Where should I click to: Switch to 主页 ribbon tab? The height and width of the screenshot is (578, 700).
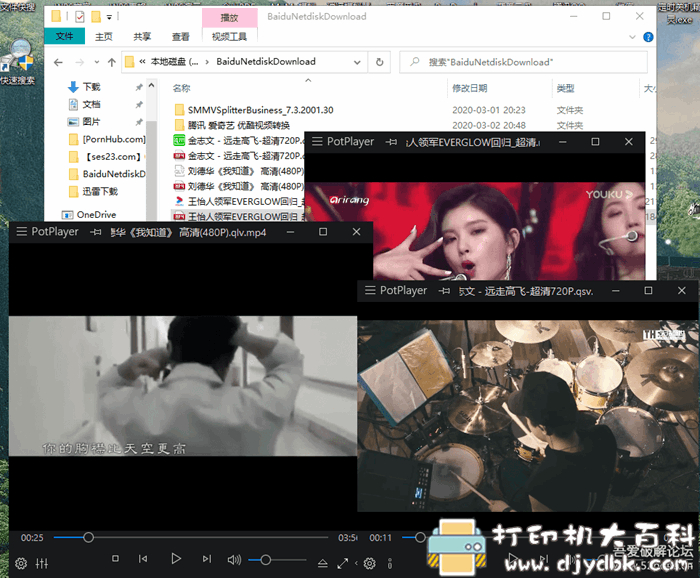click(x=104, y=37)
